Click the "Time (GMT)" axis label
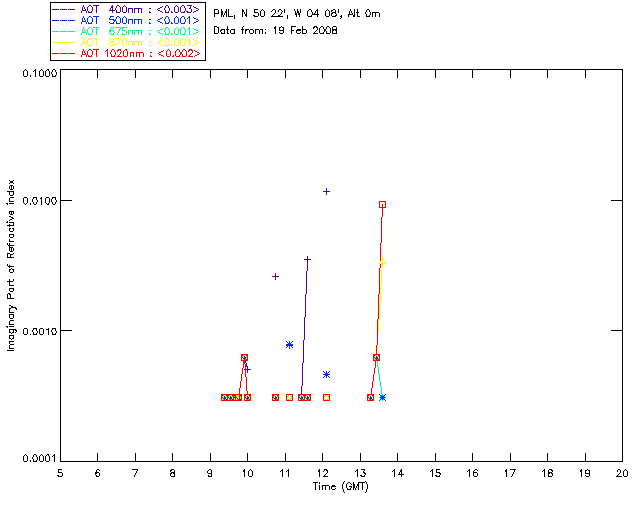Image resolution: width=640 pixels, height=512 pixels. pyautogui.click(x=340, y=487)
